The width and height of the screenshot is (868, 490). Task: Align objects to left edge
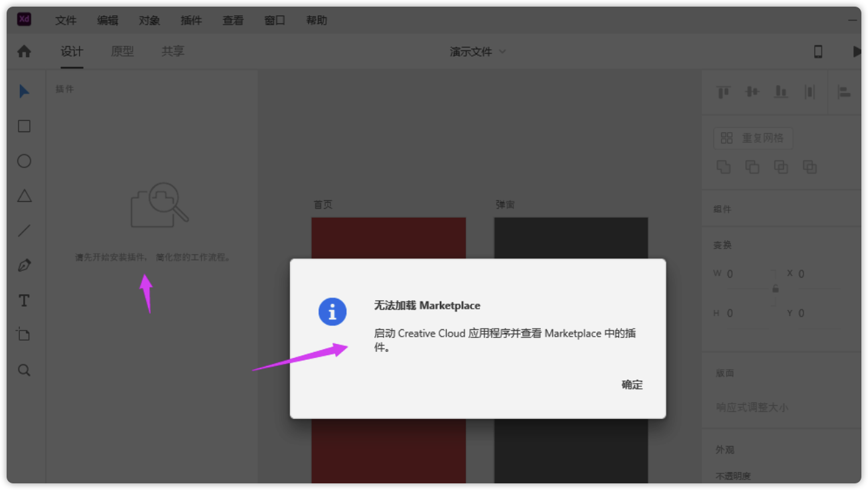click(844, 92)
